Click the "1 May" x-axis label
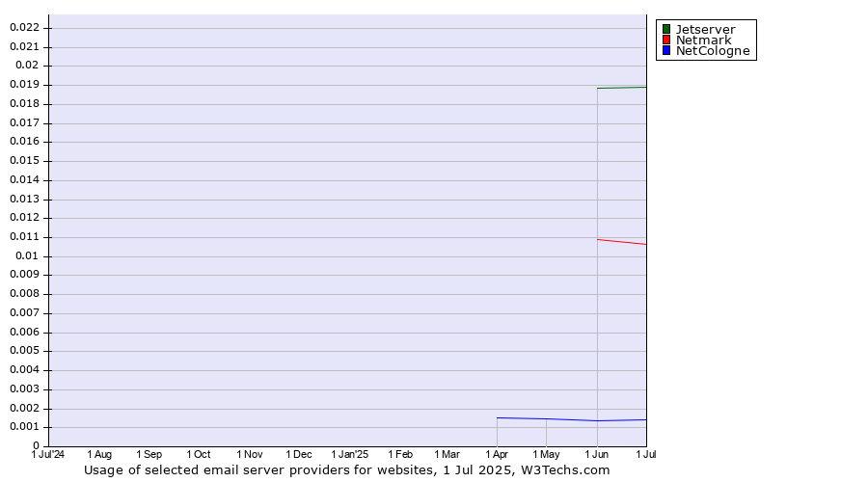The height and width of the screenshot is (482, 868). click(x=546, y=454)
